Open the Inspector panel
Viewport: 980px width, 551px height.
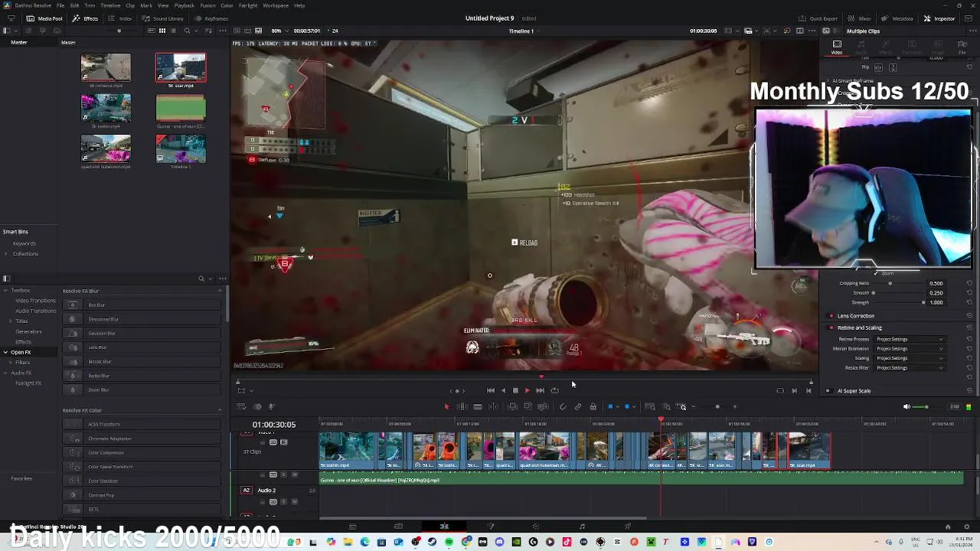[x=939, y=18]
